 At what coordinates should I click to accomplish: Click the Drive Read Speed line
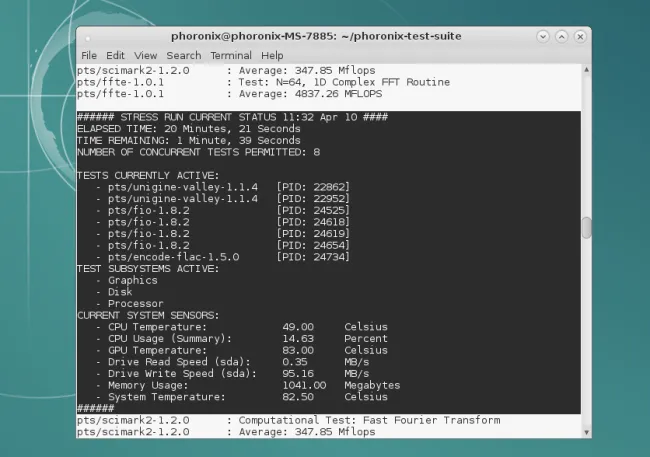[x=232, y=362]
